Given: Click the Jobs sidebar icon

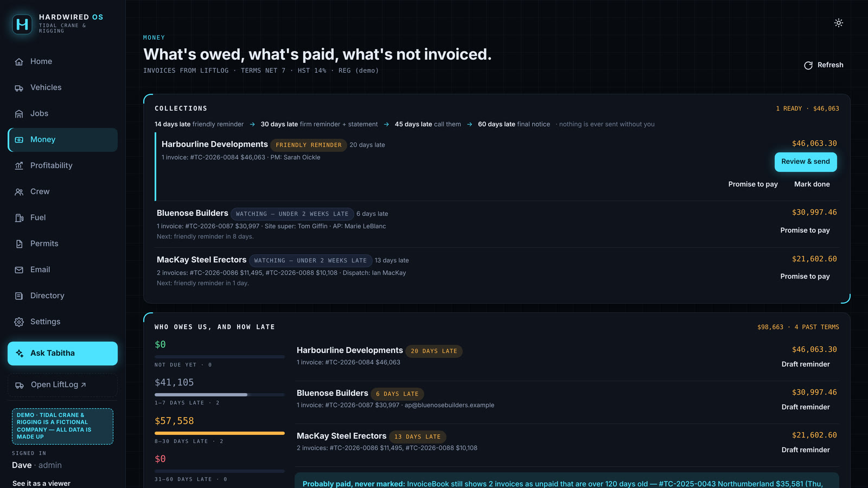Looking at the screenshot, I should tap(19, 114).
